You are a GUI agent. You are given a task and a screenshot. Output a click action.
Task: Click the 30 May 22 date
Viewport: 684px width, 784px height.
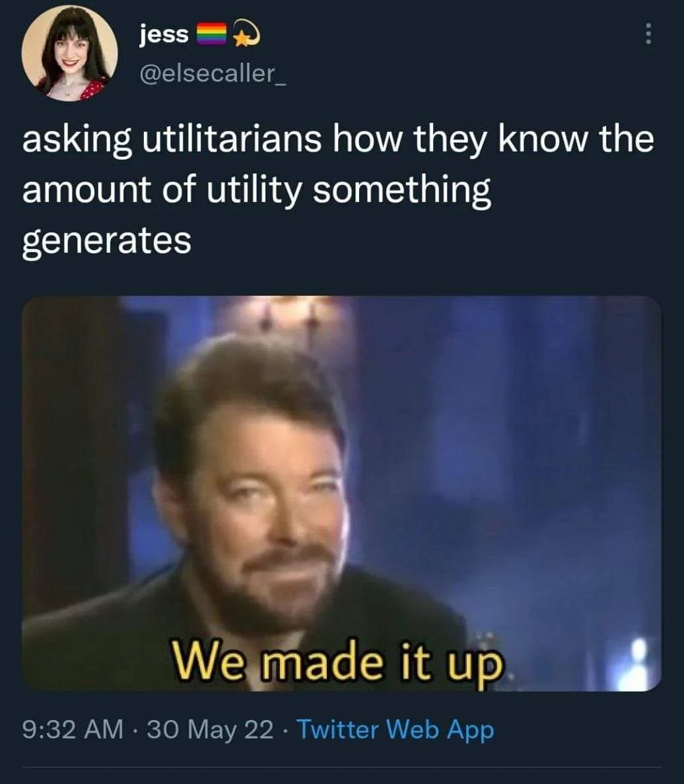pyautogui.click(x=210, y=729)
